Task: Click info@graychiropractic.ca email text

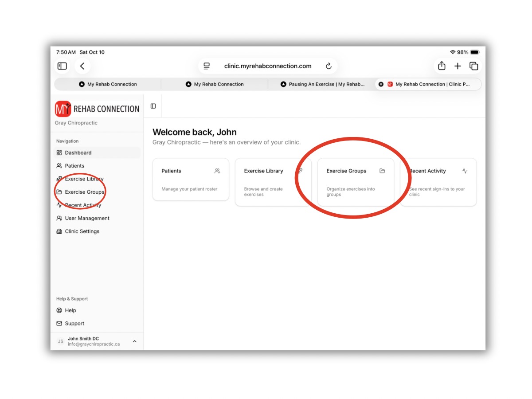Action: pyautogui.click(x=94, y=344)
